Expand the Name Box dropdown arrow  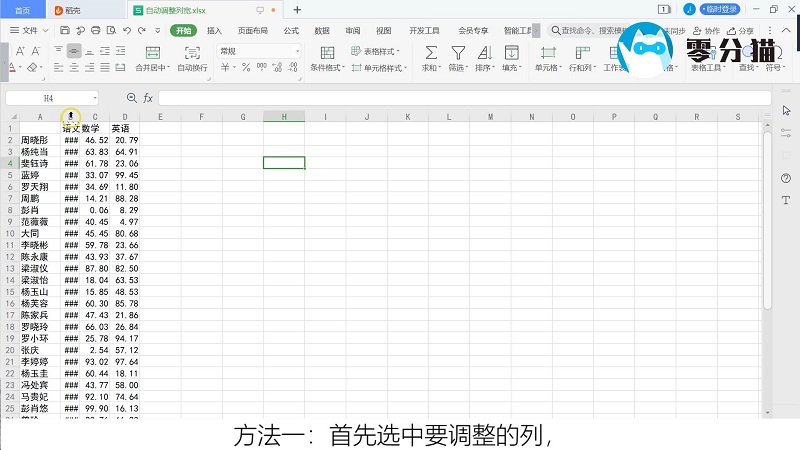point(94,98)
